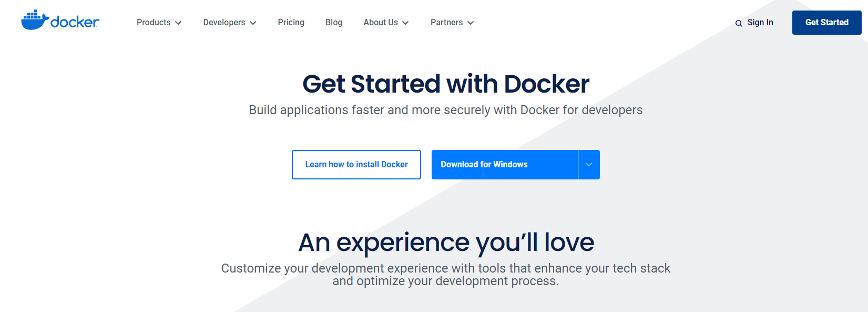Expand the Developers chevron arrow
Image resolution: width=868 pixels, height=312 pixels.
click(253, 23)
